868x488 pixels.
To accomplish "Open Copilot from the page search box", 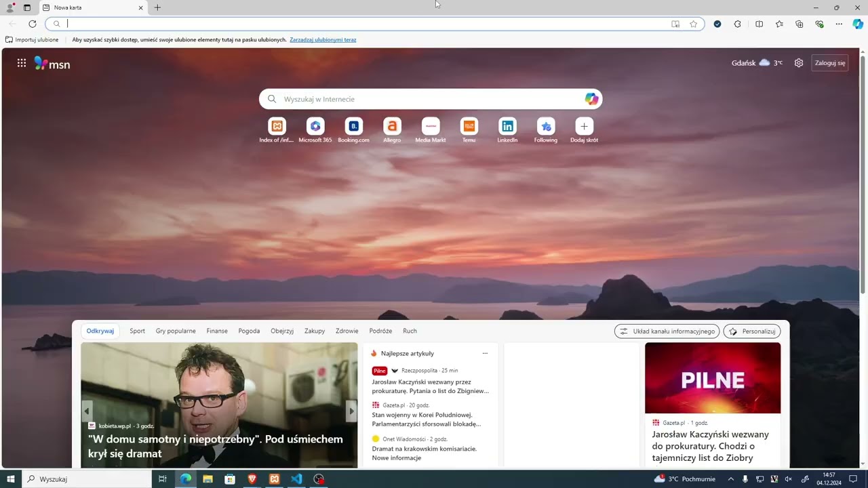I will tap(591, 99).
